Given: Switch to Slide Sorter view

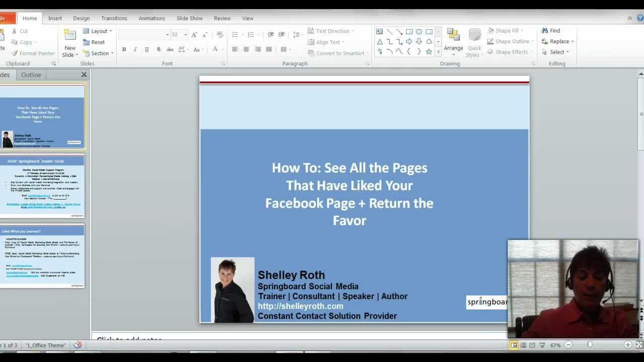Looking at the screenshot, I should coord(523,345).
